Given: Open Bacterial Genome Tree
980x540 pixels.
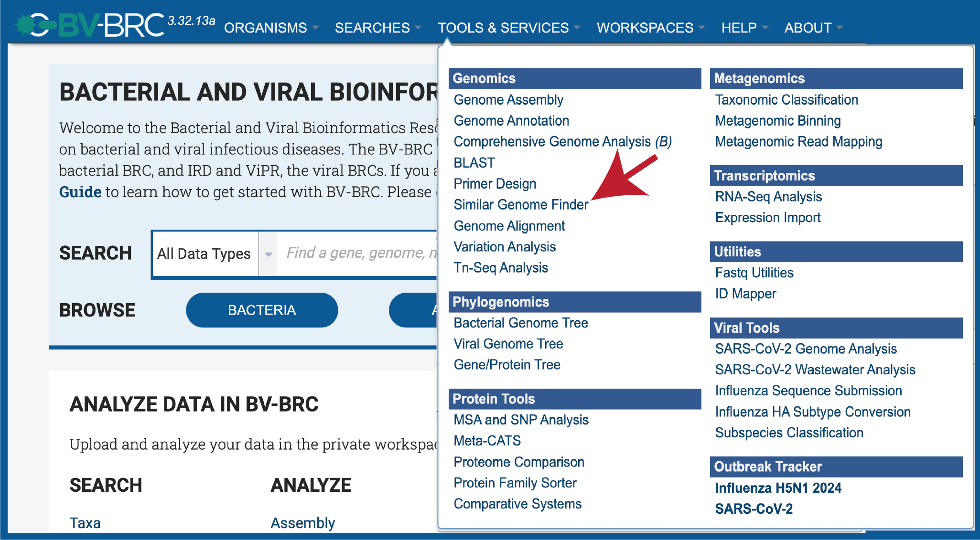Looking at the screenshot, I should click(x=521, y=323).
